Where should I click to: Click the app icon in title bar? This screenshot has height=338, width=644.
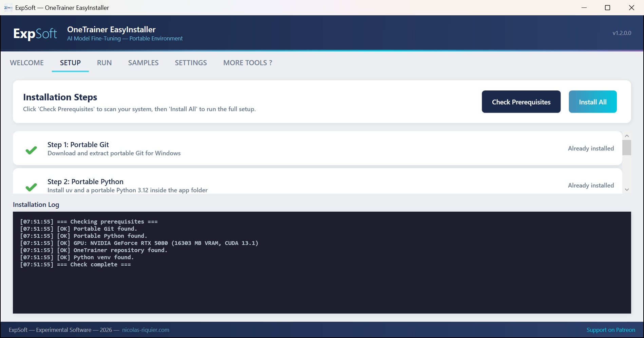coord(8,7)
